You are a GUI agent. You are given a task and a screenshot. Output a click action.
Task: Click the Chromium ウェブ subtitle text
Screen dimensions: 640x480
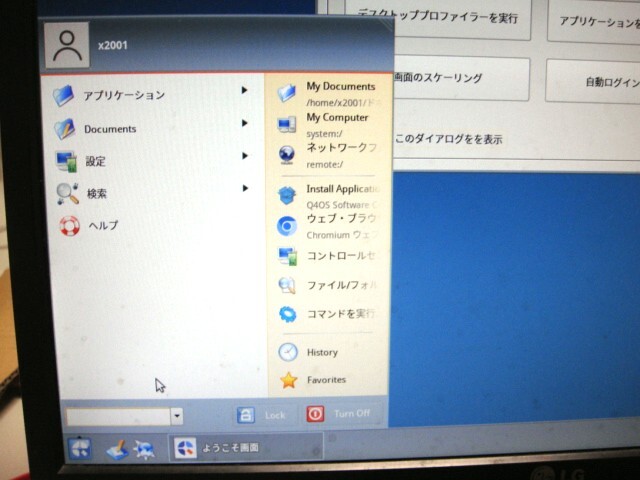342,235
